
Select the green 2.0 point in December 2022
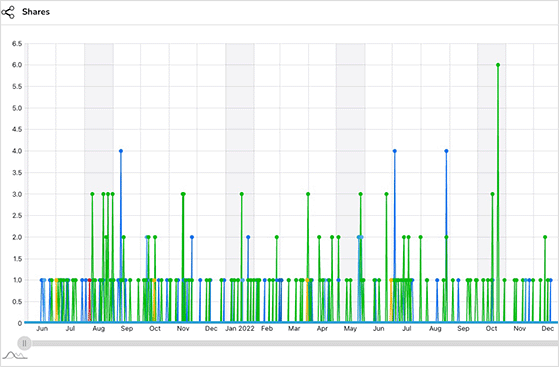point(545,237)
